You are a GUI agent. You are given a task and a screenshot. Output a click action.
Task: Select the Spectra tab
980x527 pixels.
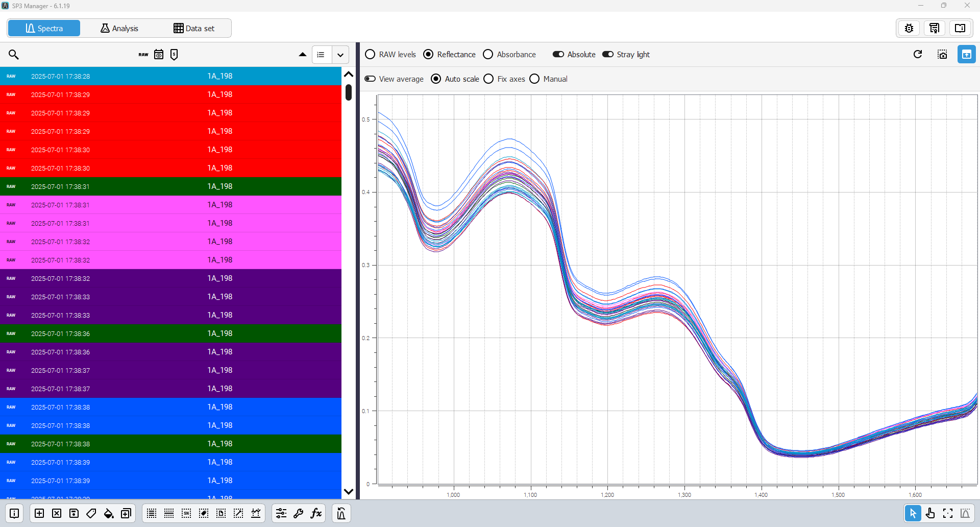tap(44, 28)
